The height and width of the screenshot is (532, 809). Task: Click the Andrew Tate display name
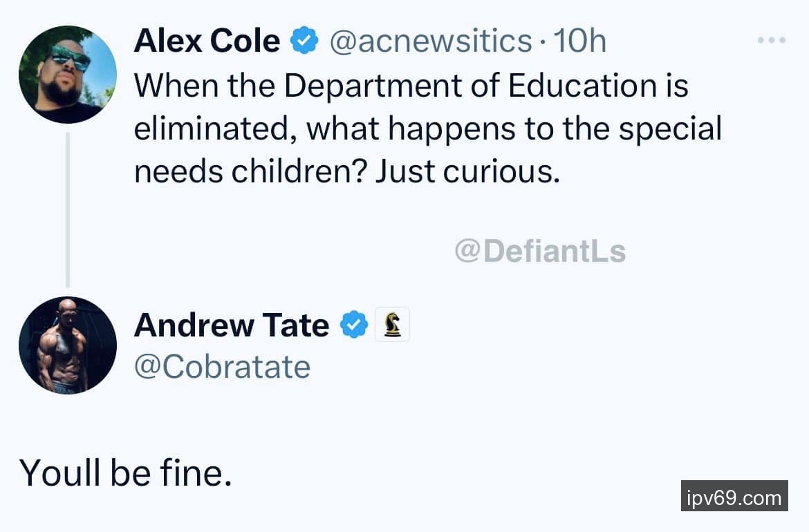(x=231, y=325)
